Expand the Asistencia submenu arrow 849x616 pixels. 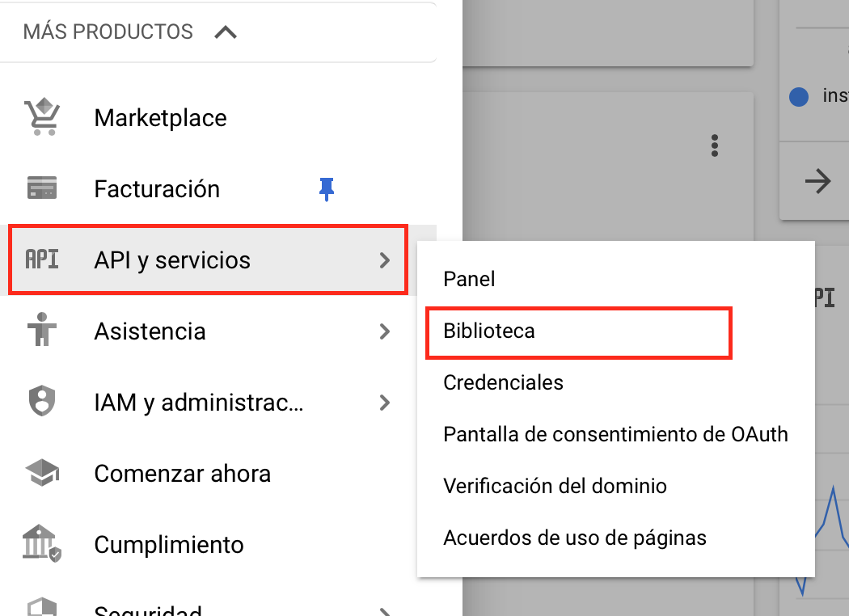click(x=384, y=331)
